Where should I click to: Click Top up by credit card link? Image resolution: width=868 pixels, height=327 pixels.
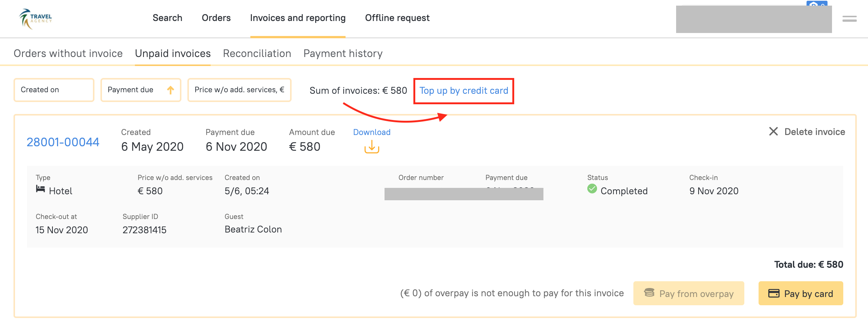pos(464,91)
